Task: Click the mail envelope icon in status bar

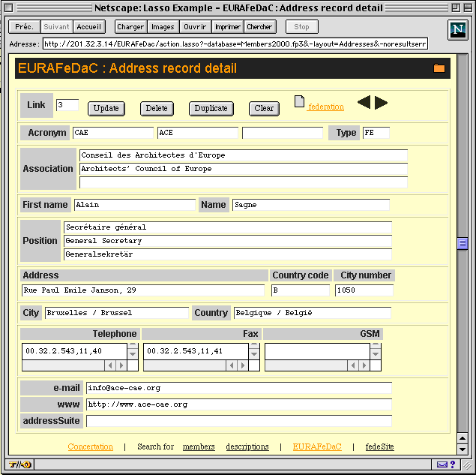Action: (442, 464)
